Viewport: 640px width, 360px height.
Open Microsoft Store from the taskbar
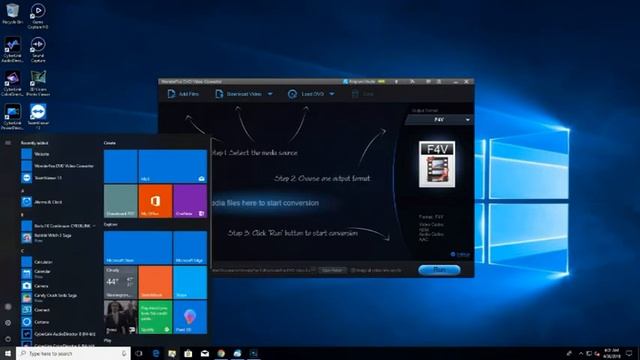click(188, 353)
